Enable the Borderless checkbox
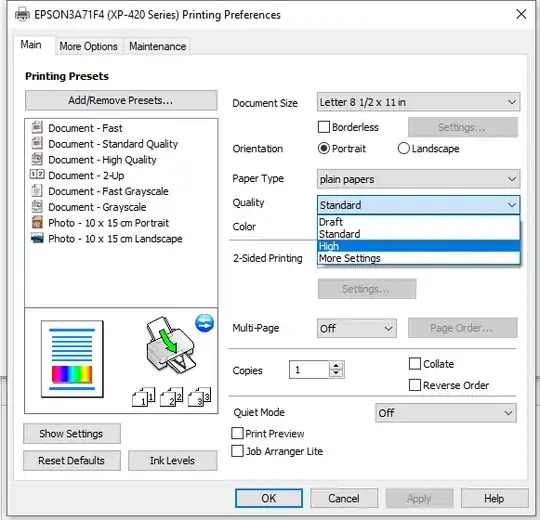The width and height of the screenshot is (540, 520). (324, 127)
